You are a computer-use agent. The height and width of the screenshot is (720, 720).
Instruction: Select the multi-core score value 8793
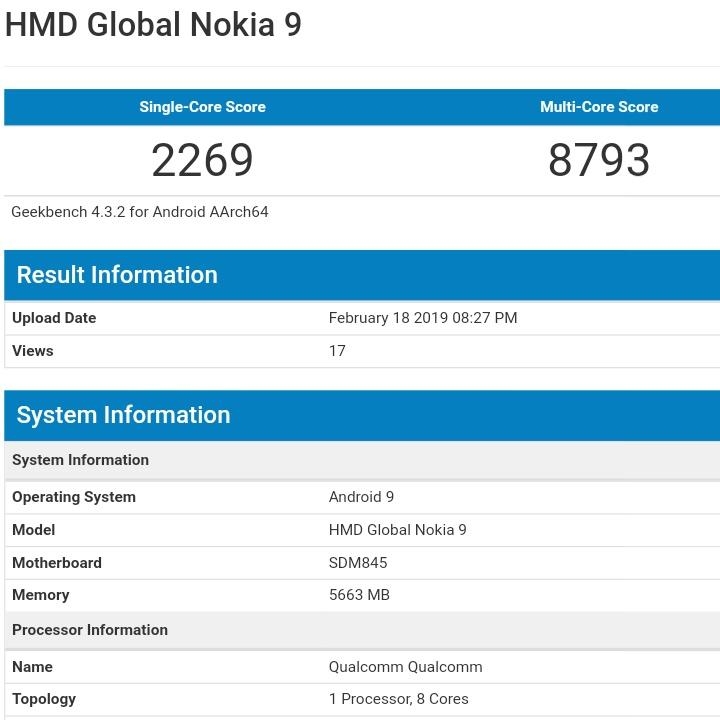pos(599,160)
